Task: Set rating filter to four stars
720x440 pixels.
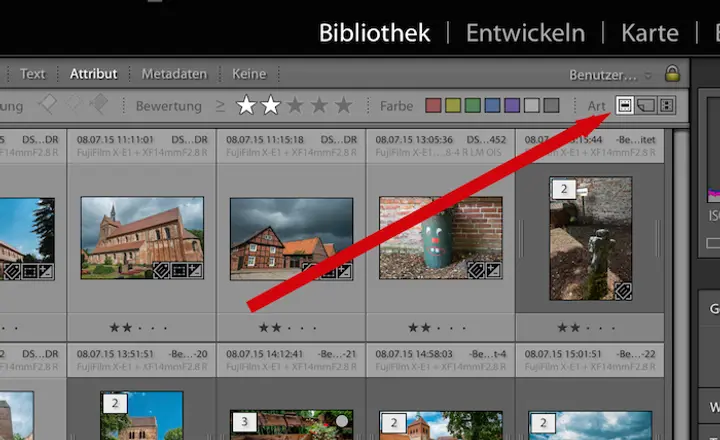Action: 319,106
